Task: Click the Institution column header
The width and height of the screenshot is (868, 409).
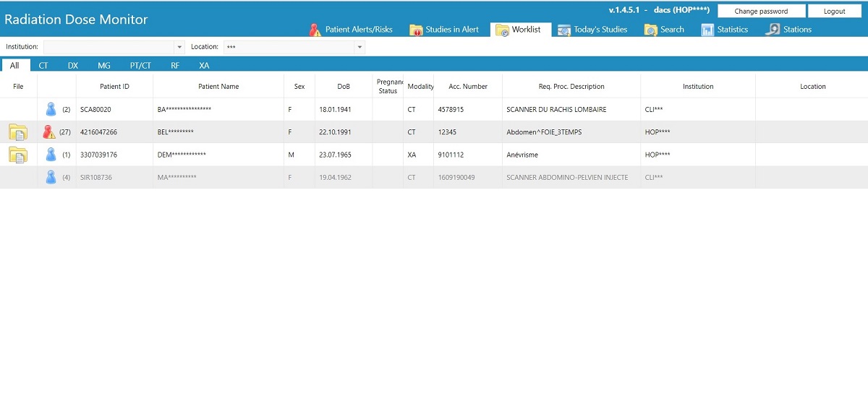Action: (x=698, y=87)
